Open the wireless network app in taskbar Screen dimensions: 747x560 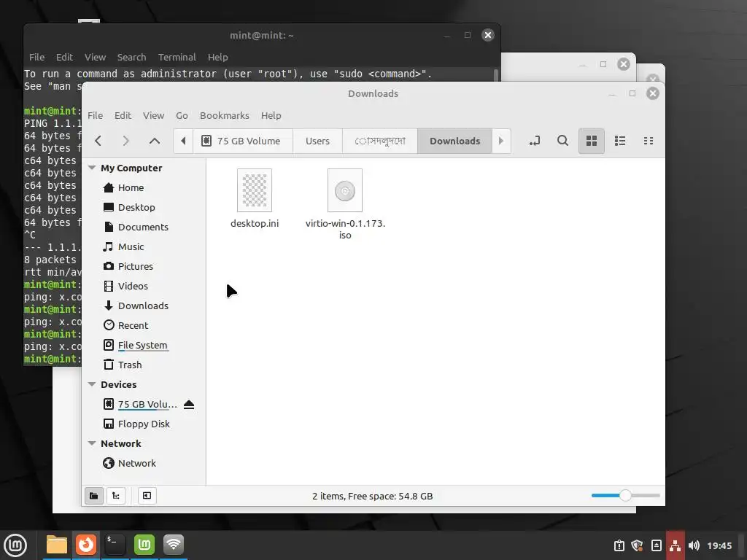tap(174, 545)
